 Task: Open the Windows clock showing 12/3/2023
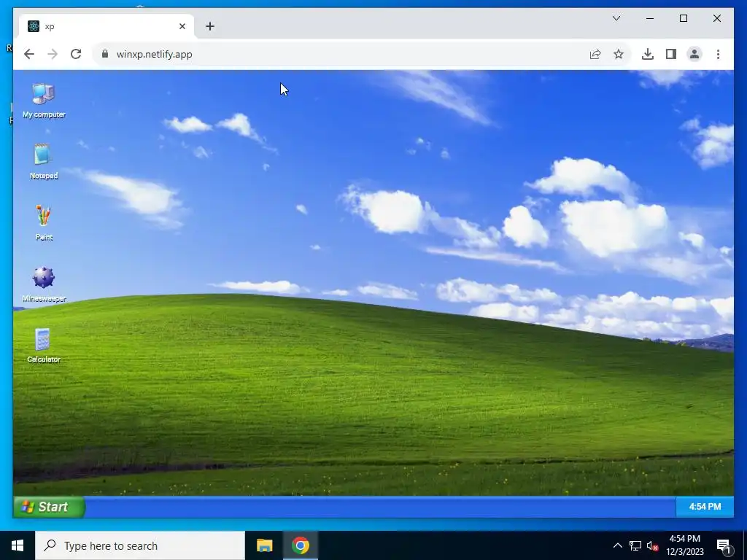tap(685, 545)
